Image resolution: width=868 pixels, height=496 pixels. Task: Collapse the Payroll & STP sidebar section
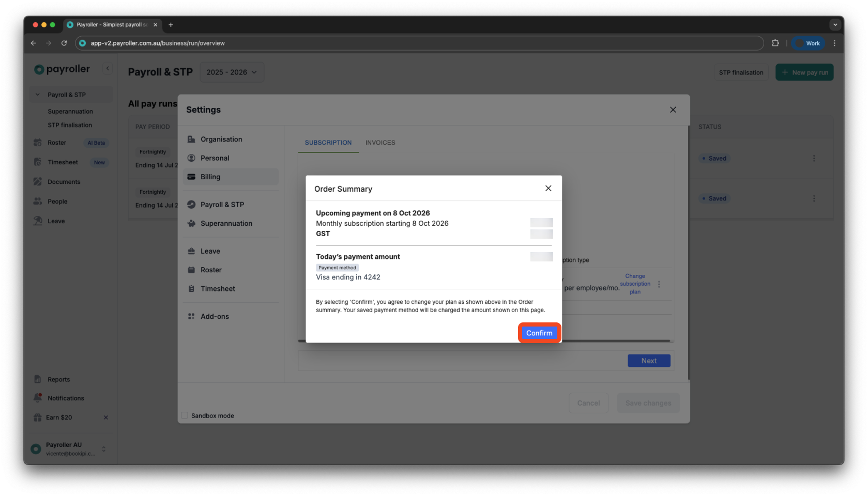pyautogui.click(x=37, y=94)
